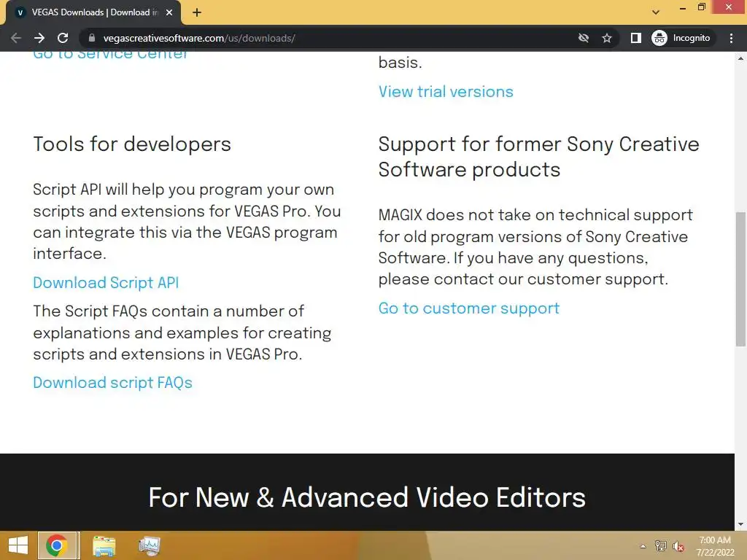Select the VEGAS Downloads tab
The width and height of the screenshot is (747, 560).
(x=93, y=12)
